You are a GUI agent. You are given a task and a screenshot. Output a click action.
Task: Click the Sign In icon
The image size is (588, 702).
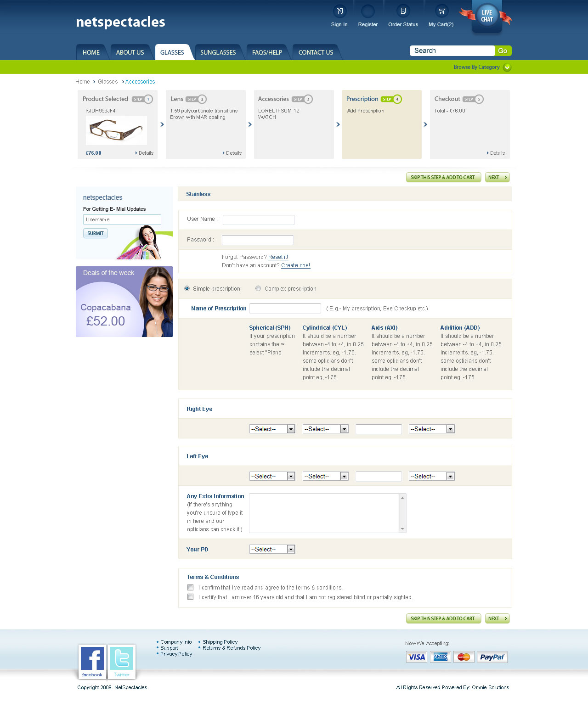pos(339,11)
